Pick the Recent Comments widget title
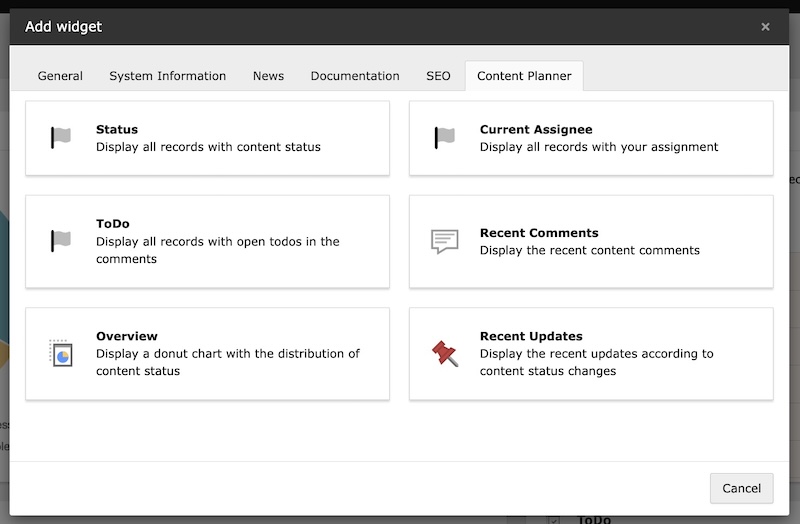Image resolution: width=800 pixels, height=524 pixels. point(539,233)
